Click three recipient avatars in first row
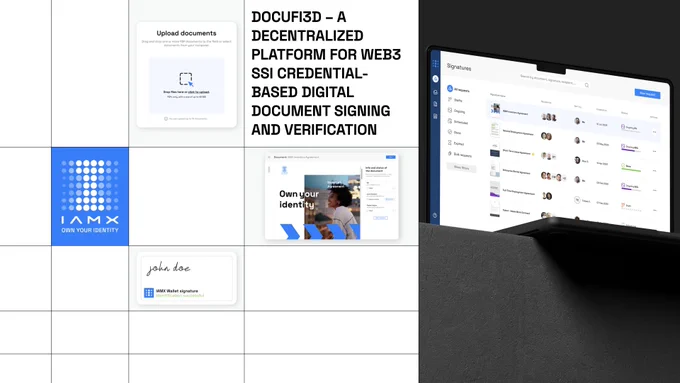 pyautogui.click(x=549, y=117)
